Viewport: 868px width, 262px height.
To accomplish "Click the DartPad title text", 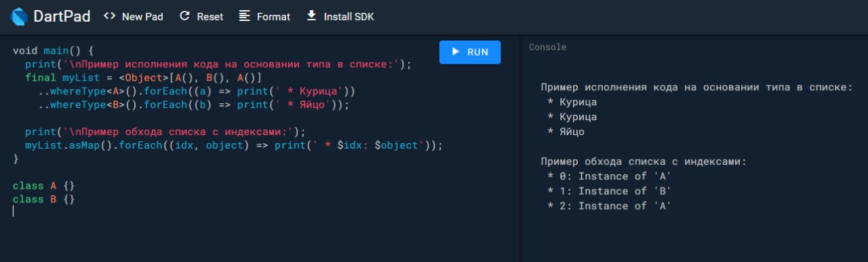I will point(62,16).
